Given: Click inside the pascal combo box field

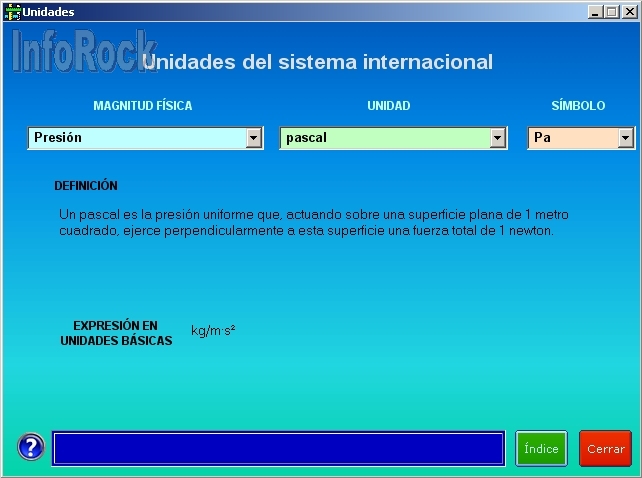Looking at the screenshot, I should click(384, 138).
